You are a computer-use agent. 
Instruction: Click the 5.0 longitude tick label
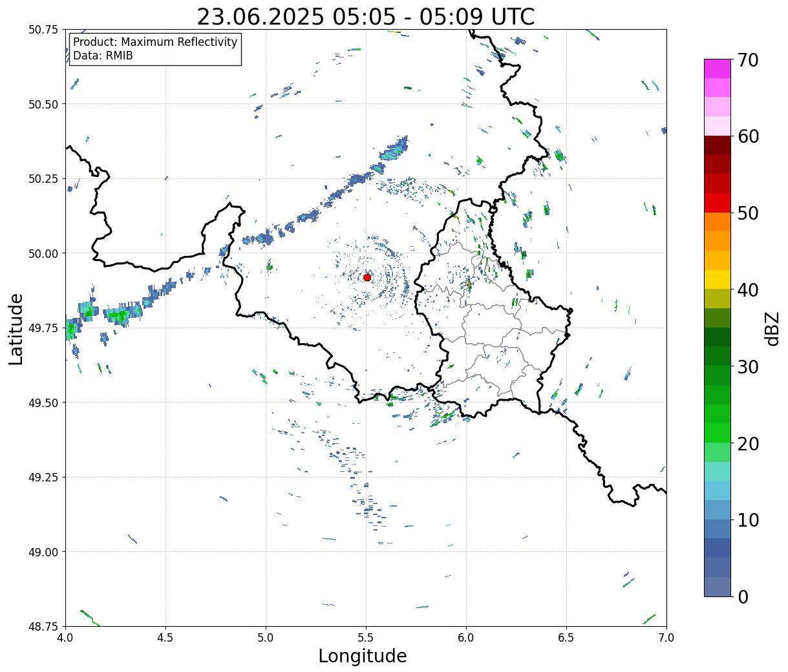tap(266, 638)
